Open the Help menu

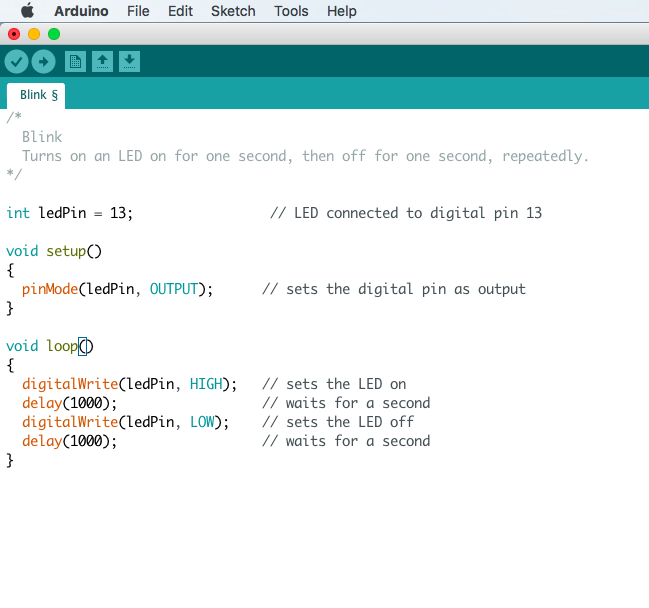341,11
